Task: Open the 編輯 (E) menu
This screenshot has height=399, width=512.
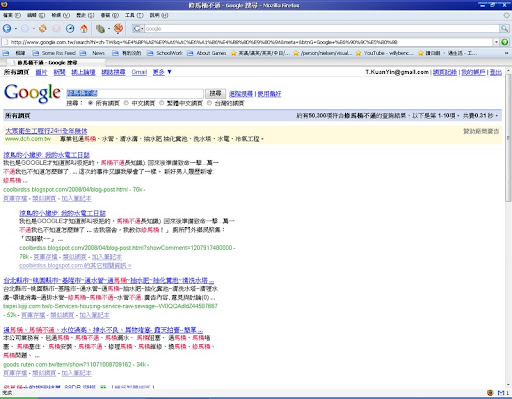Action: 36,15
